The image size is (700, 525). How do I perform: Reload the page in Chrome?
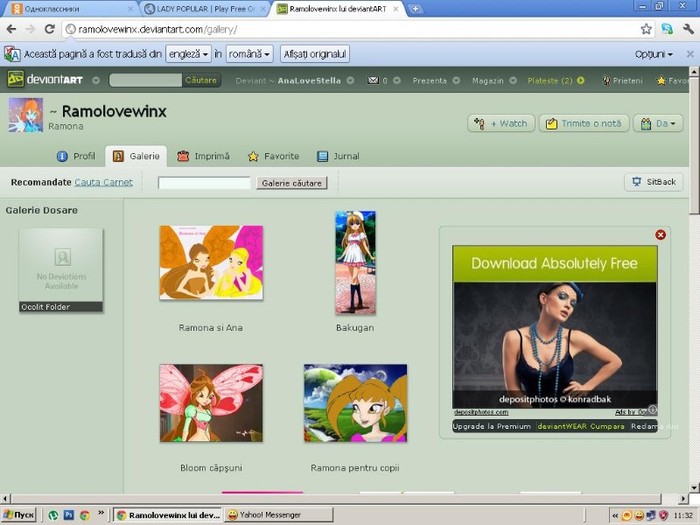coord(49,29)
